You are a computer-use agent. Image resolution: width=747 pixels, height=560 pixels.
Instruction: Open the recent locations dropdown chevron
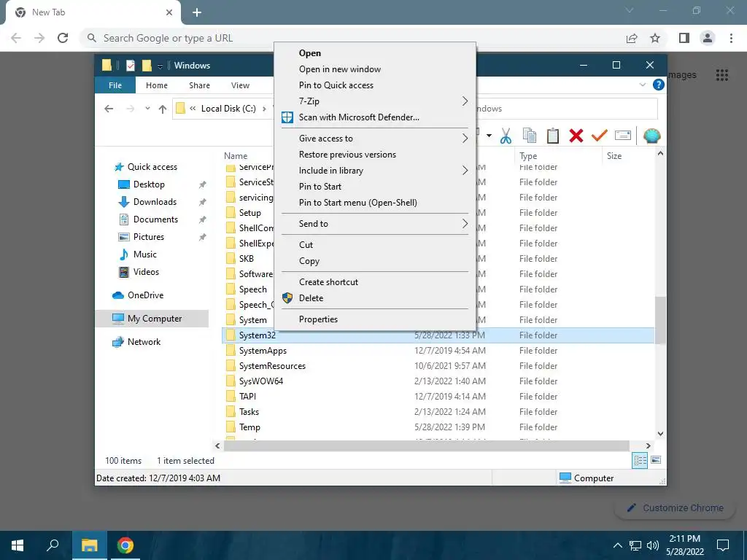click(x=147, y=109)
